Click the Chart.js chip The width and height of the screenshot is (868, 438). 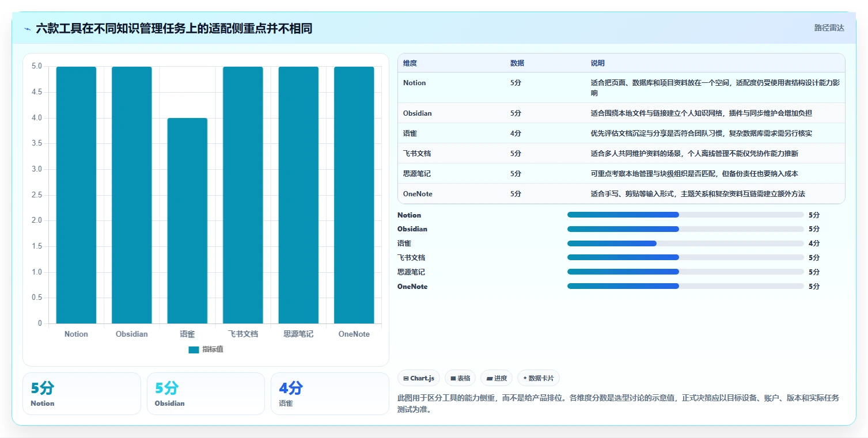click(419, 378)
